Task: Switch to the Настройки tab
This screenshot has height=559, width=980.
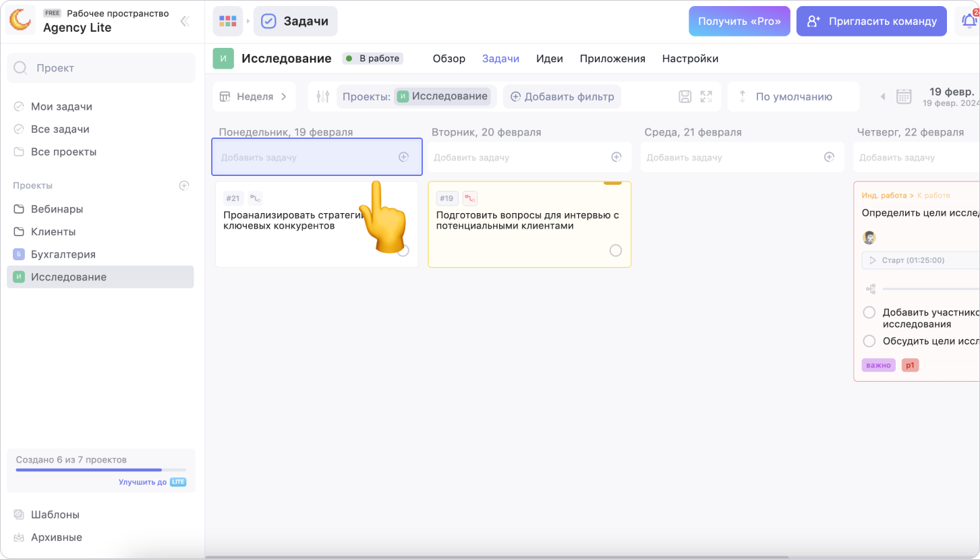Action: pyautogui.click(x=690, y=59)
